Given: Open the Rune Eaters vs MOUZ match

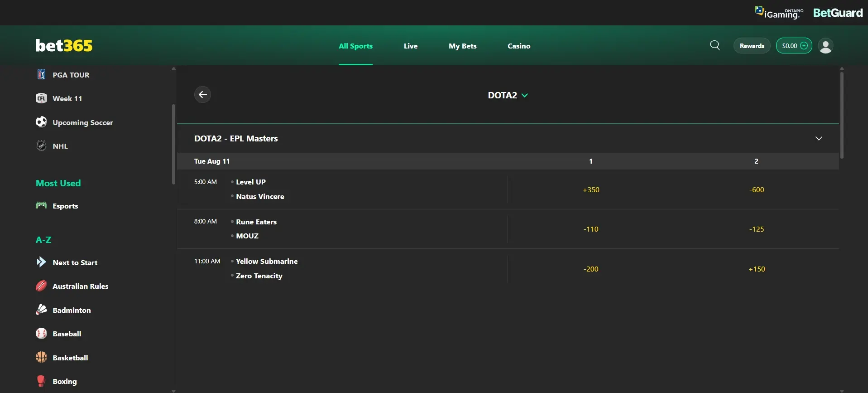Looking at the screenshot, I should tap(342, 229).
